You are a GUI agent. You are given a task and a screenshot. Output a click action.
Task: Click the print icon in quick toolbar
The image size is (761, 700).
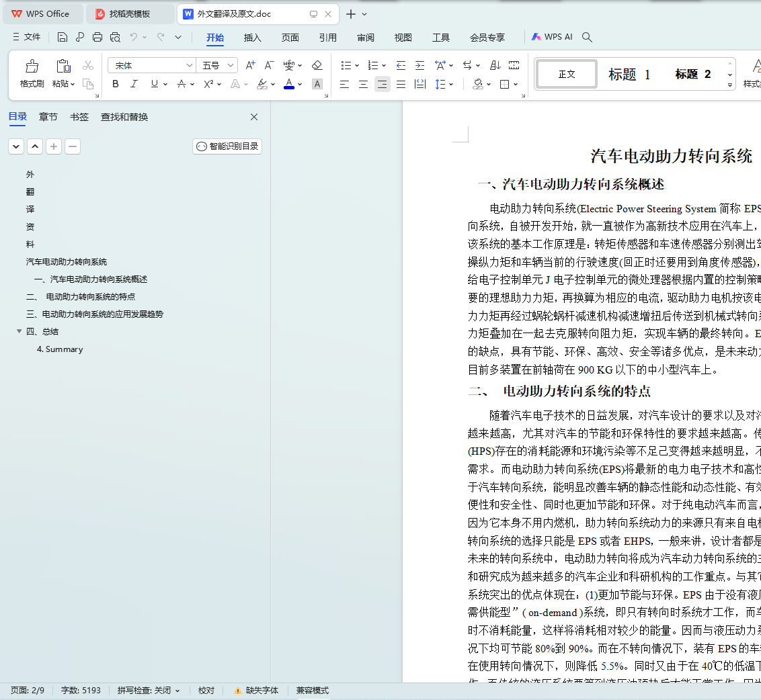[97, 38]
